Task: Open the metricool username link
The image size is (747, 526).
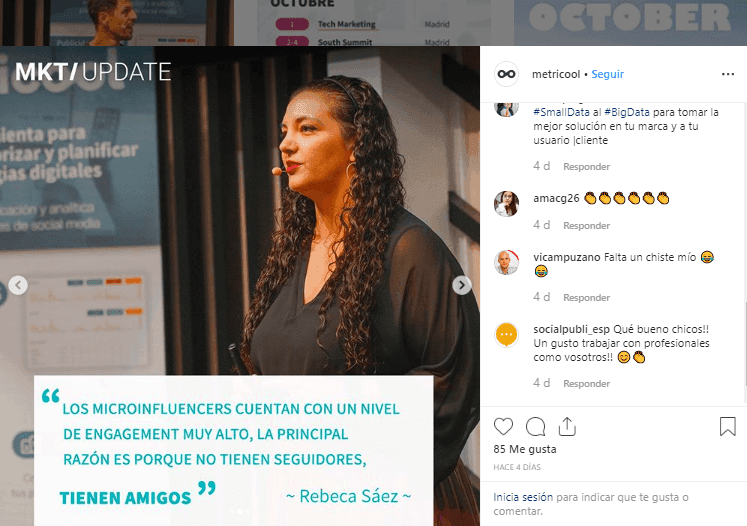Action: tap(556, 74)
